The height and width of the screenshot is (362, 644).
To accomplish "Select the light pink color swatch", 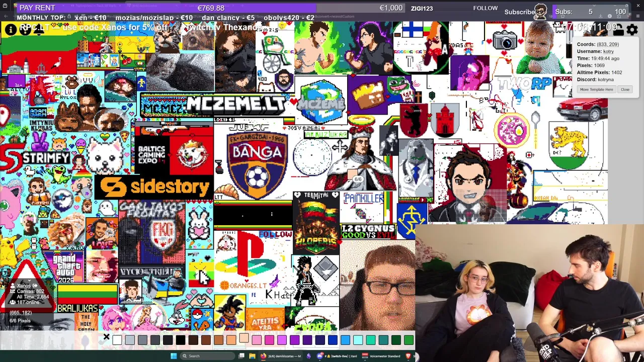I will click(x=257, y=340).
